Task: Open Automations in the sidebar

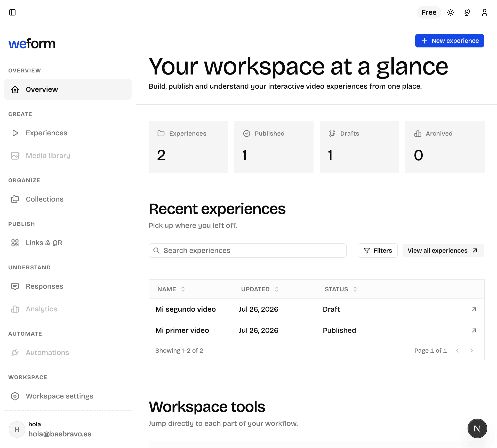Action: pyautogui.click(x=68, y=353)
